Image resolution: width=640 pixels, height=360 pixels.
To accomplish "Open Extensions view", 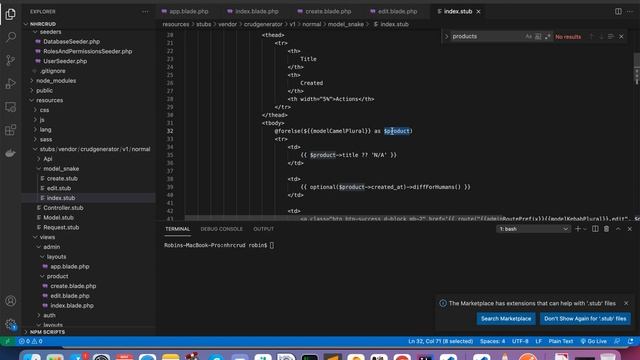I will click(11, 130).
